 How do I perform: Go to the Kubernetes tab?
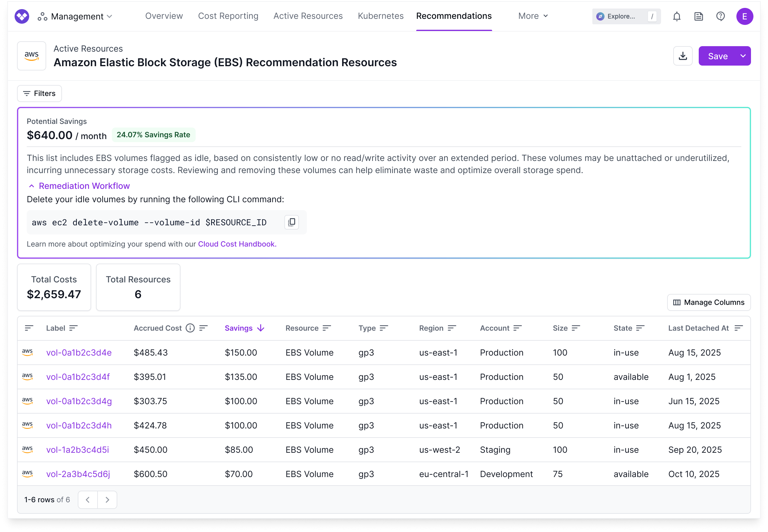tap(380, 16)
